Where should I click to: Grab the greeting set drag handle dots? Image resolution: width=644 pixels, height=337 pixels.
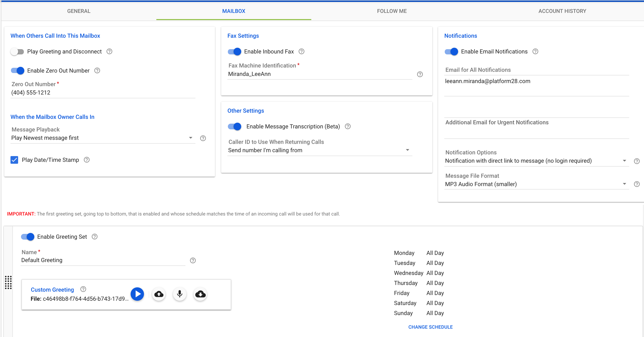[8, 282]
